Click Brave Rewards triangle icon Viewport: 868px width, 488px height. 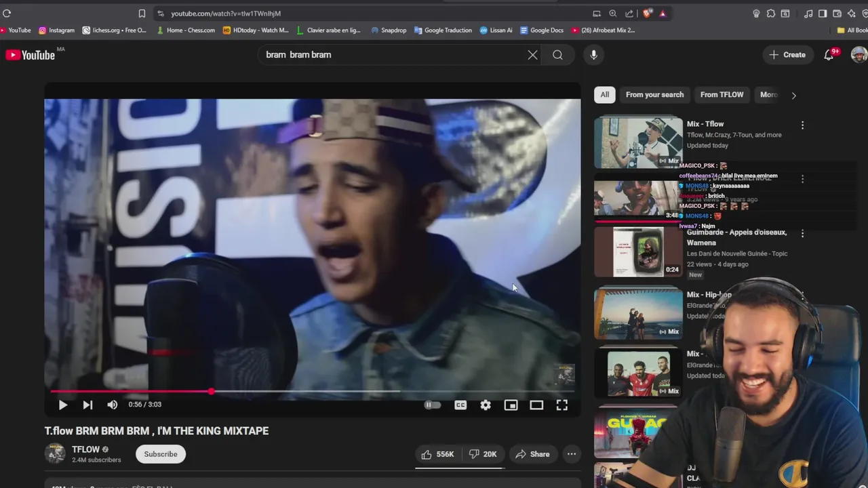point(663,13)
